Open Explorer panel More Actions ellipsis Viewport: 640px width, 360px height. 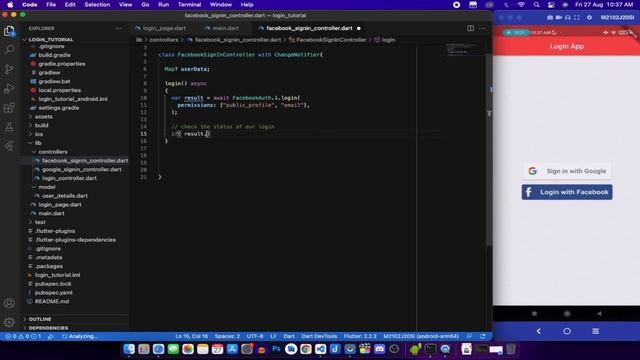click(118, 28)
